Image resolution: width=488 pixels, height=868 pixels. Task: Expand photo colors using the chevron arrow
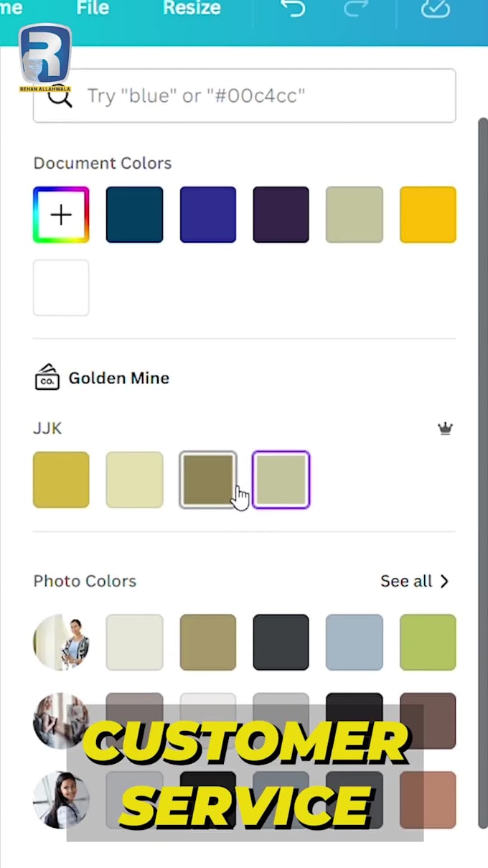pyautogui.click(x=444, y=581)
